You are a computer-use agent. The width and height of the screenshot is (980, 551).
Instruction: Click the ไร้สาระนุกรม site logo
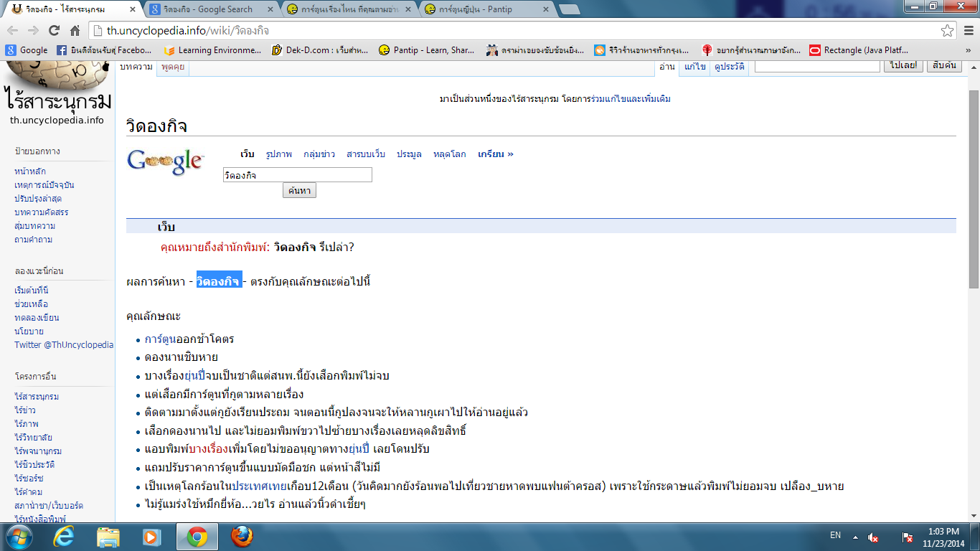pyautogui.click(x=57, y=93)
